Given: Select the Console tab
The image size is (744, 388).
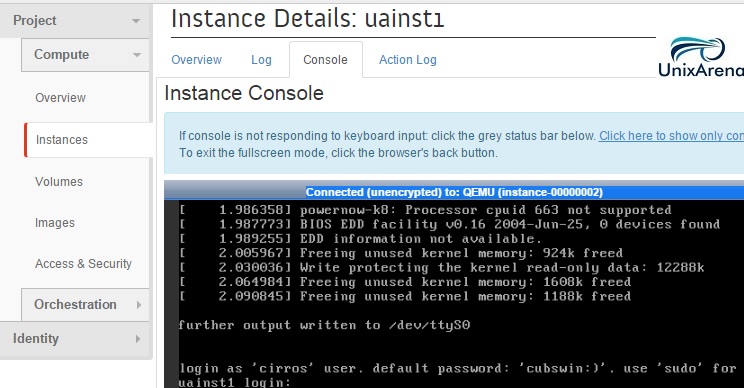Looking at the screenshot, I should tap(326, 60).
